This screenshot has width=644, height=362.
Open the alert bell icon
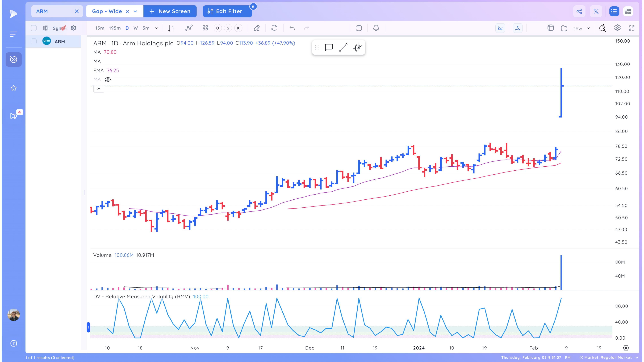[x=376, y=28]
